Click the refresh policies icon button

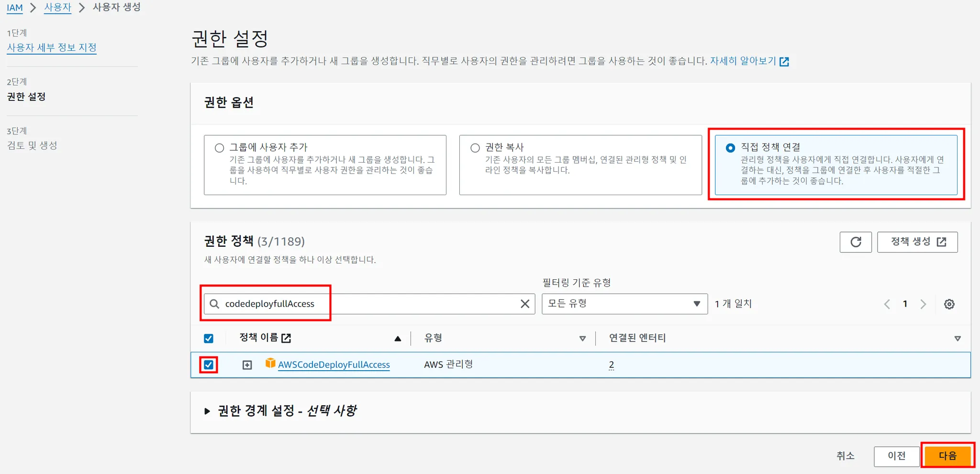pos(856,242)
